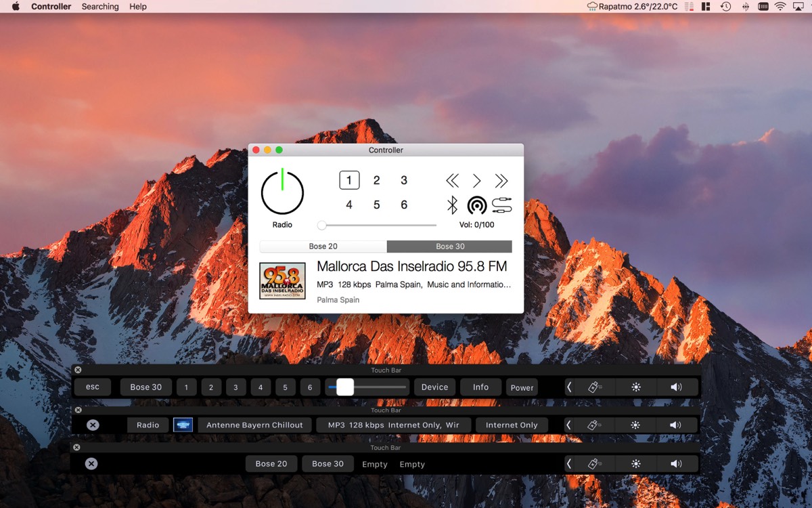Switch to the Bose 30 tab in Controller
This screenshot has width=812, height=508.
tap(450, 247)
